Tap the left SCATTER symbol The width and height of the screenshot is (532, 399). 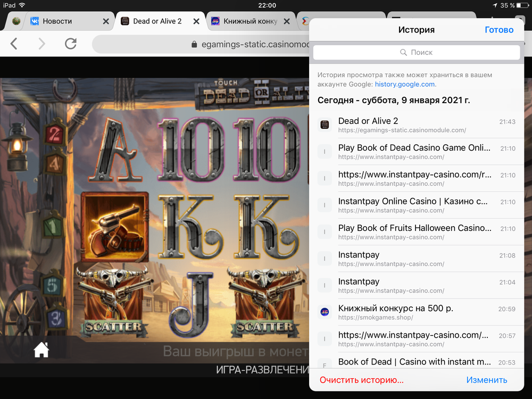click(x=114, y=302)
